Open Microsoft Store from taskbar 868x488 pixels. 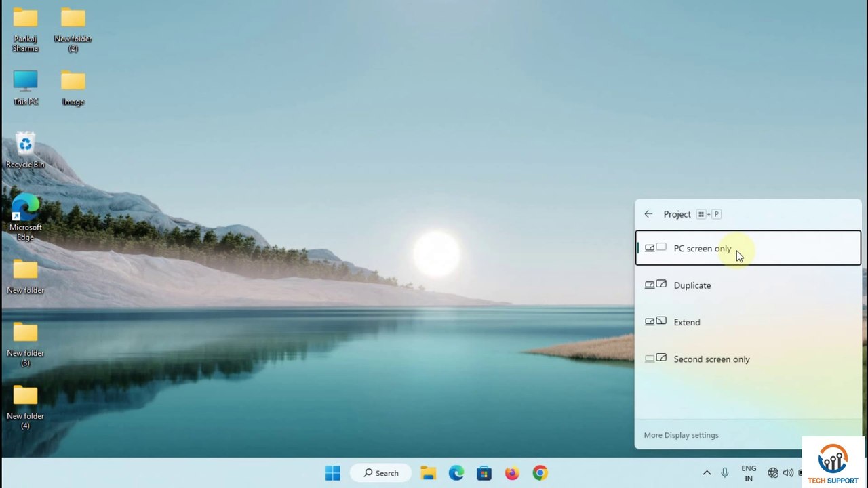(484, 473)
